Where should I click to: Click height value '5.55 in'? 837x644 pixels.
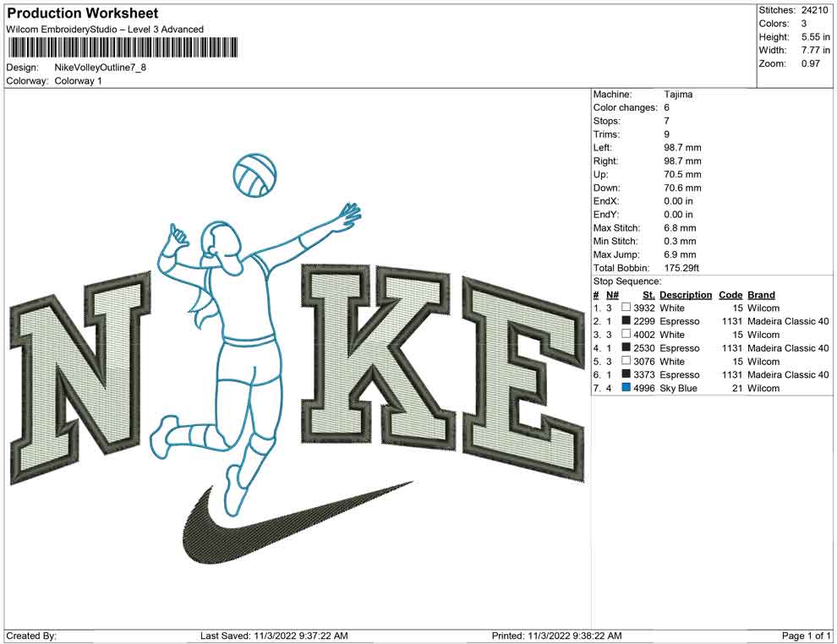(816, 37)
